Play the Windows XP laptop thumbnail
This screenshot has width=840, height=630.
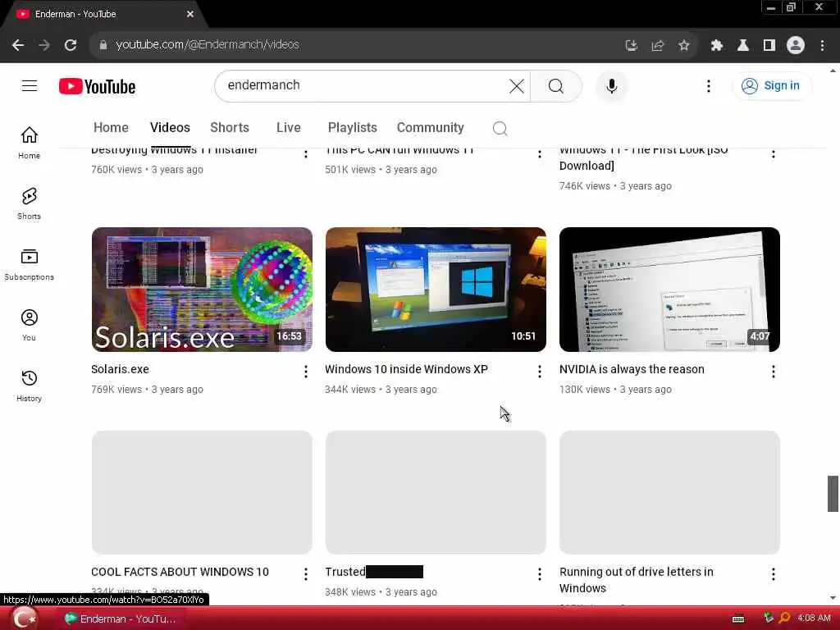point(436,290)
